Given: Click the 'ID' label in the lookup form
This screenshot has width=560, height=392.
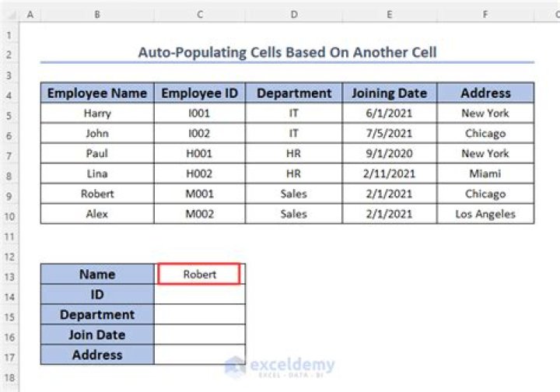Looking at the screenshot, I should (x=97, y=294).
